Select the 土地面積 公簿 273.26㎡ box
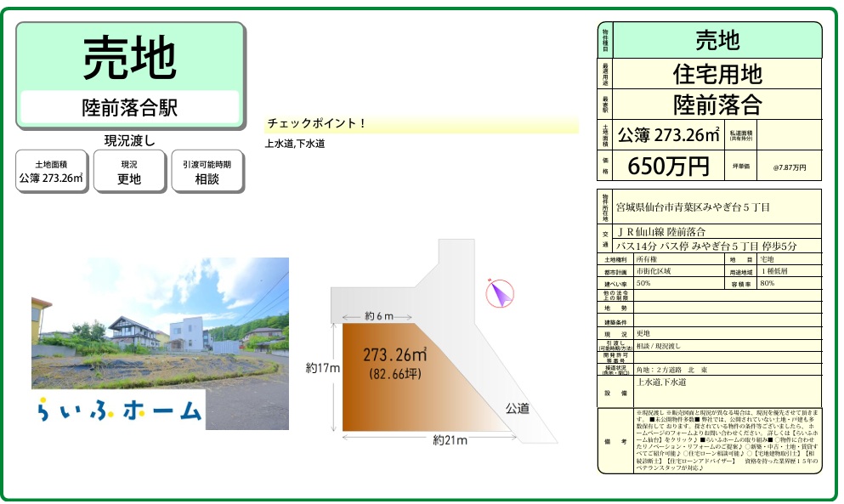Image resolution: width=844 pixels, height=504 pixels. click(x=51, y=171)
